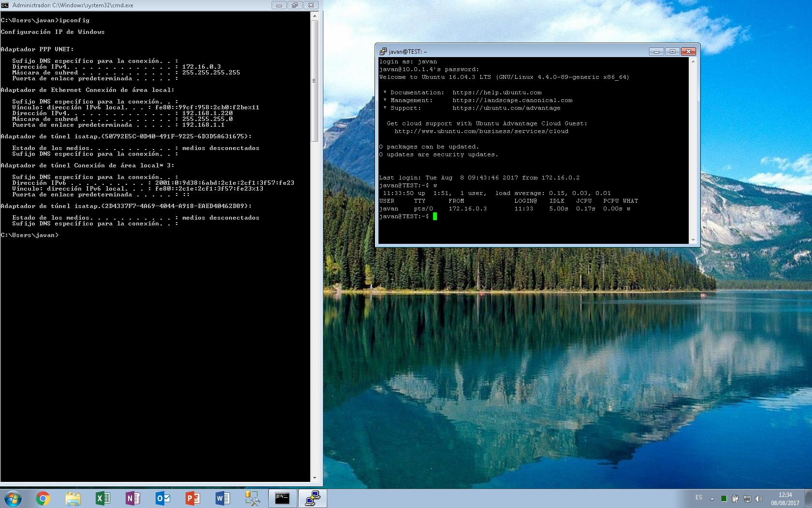Click the cmd window scroll down arrow
The image size is (812, 508).
[x=315, y=478]
